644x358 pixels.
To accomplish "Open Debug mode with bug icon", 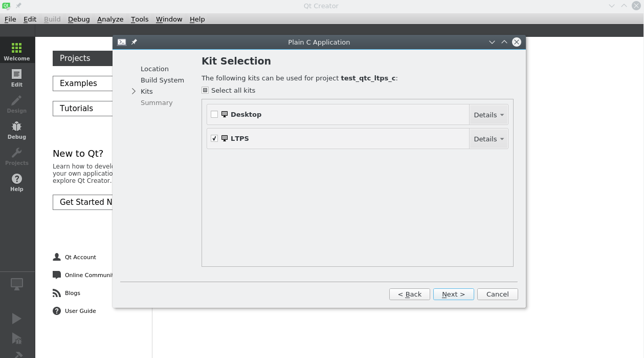I will pos(17,130).
